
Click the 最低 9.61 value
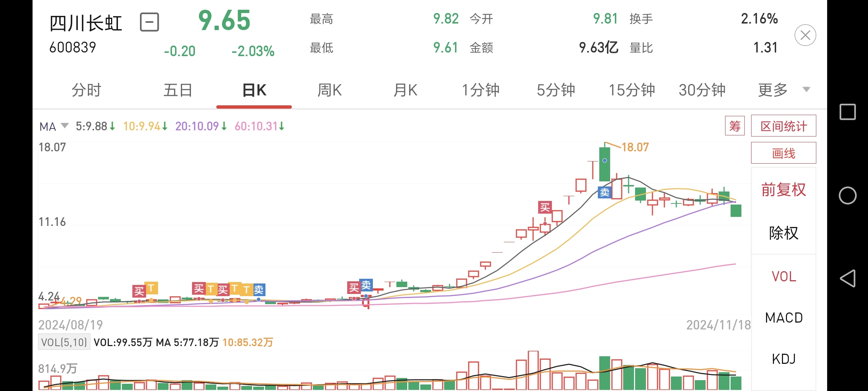click(x=446, y=48)
